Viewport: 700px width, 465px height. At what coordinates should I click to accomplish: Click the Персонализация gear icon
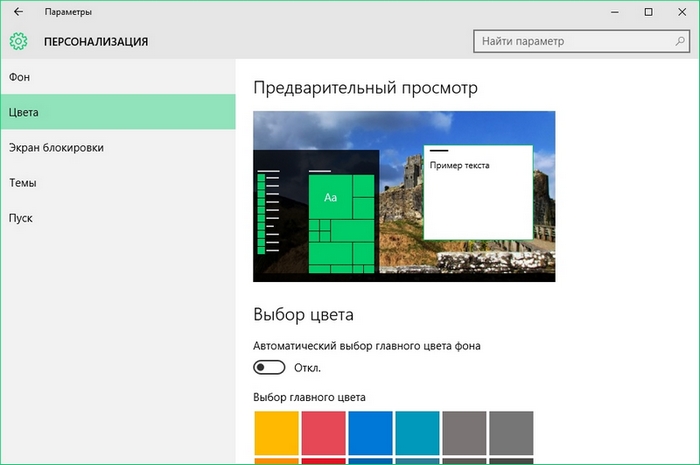[18, 42]
